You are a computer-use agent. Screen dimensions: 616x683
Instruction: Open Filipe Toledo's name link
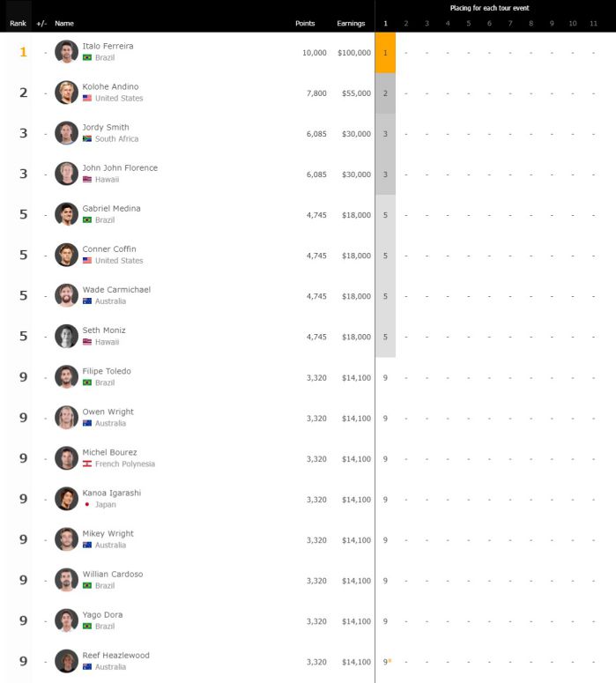[x=107, y=371]
